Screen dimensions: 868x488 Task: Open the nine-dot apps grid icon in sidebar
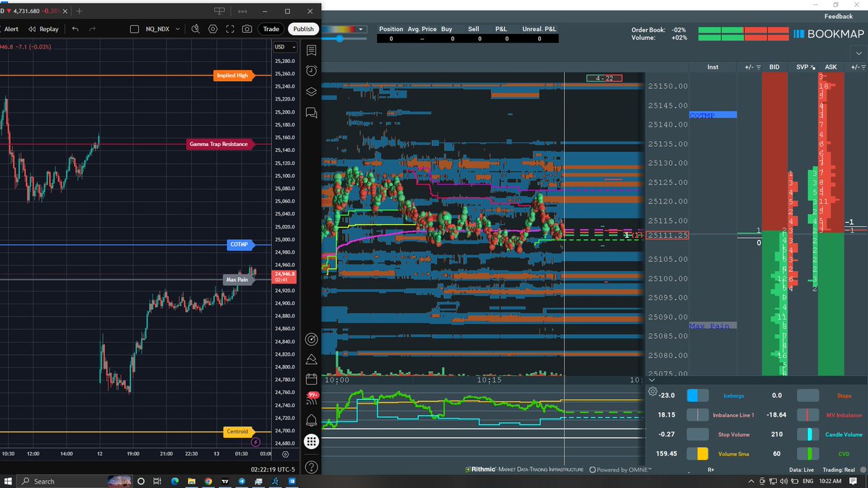(311, 441)
